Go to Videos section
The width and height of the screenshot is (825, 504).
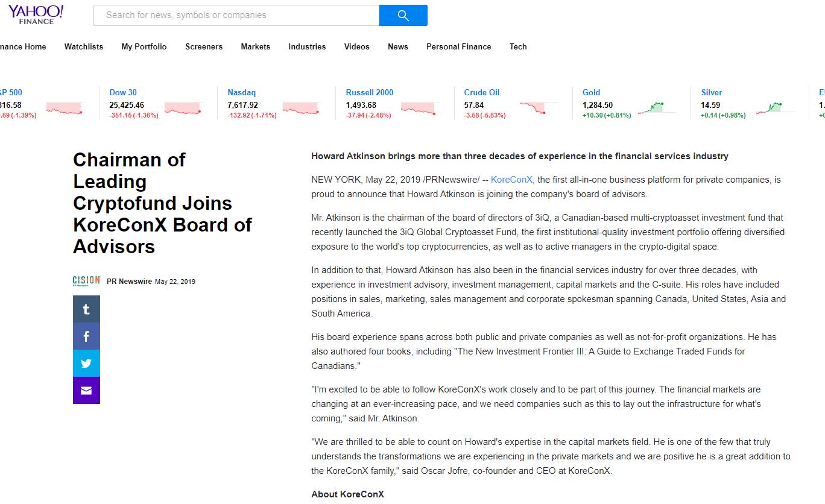pyautogui.click(x=357, y=46)
